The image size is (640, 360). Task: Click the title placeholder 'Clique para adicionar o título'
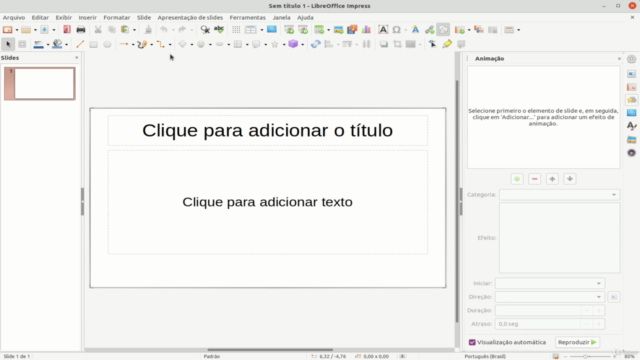point(268,131)
